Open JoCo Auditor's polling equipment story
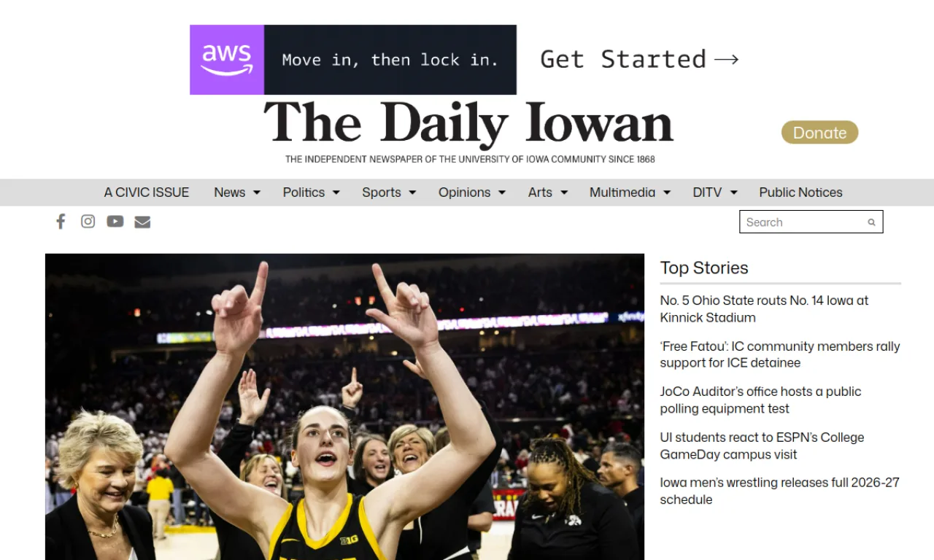Screen dimensions: 934x560 click(760, 400)
